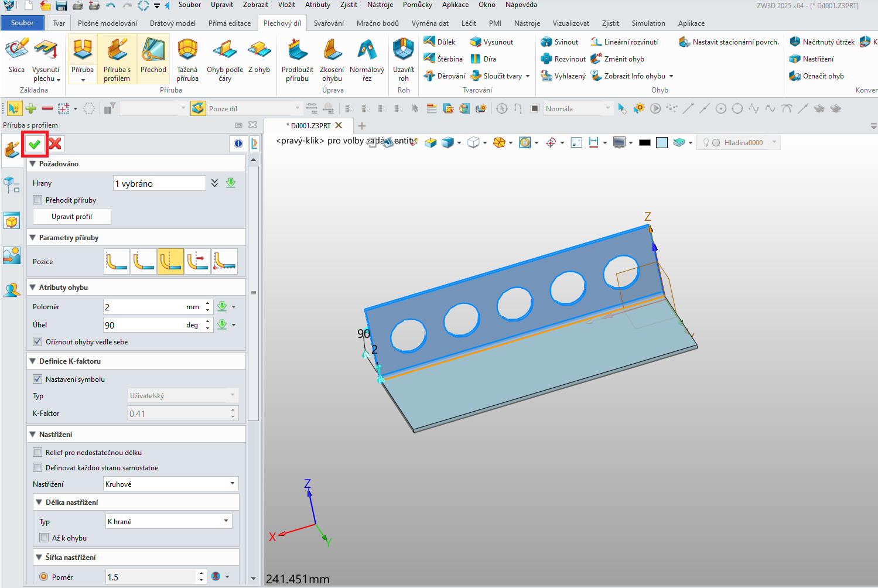This screenshot has width=878, height=588.
Task: Cancel the command with red X
Action: (55, 144)
